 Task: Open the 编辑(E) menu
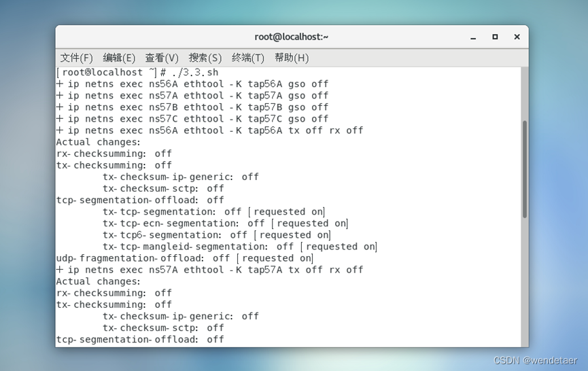coord(119,58)
